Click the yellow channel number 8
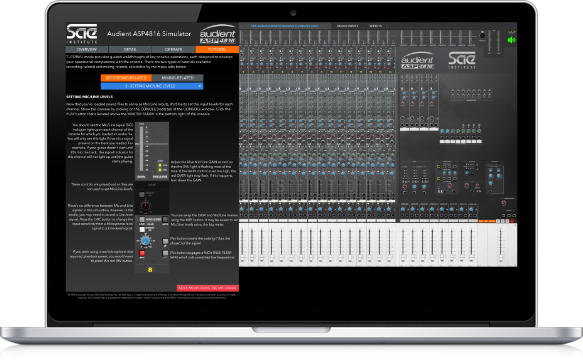583x361 pixels. [150, 270]
